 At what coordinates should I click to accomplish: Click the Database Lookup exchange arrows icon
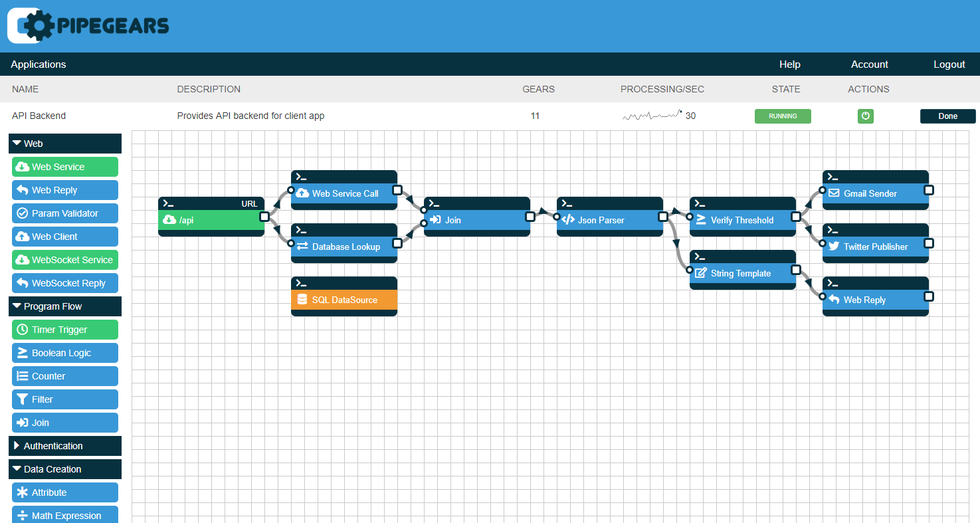coord(302,247)
